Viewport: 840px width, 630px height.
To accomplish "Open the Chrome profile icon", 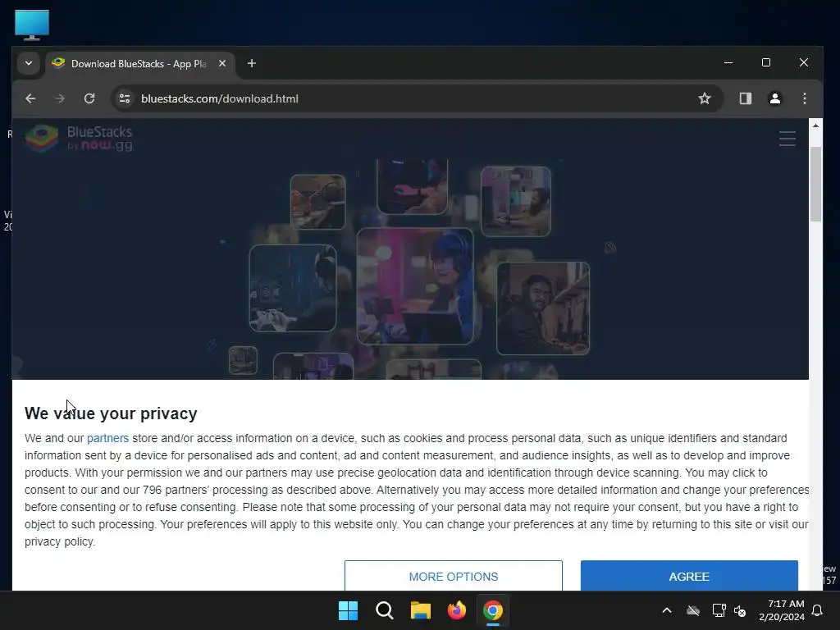I will click(x=774, y=98).
